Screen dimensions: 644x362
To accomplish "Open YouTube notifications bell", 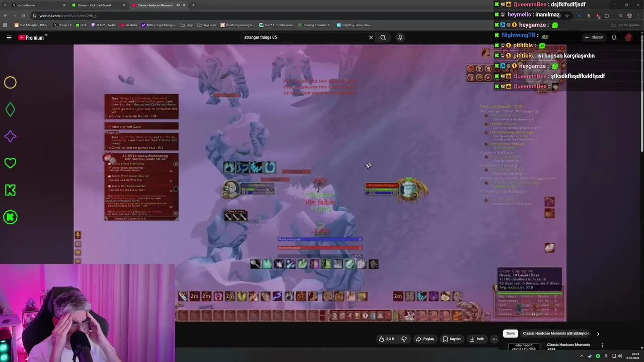I will 614,37.
